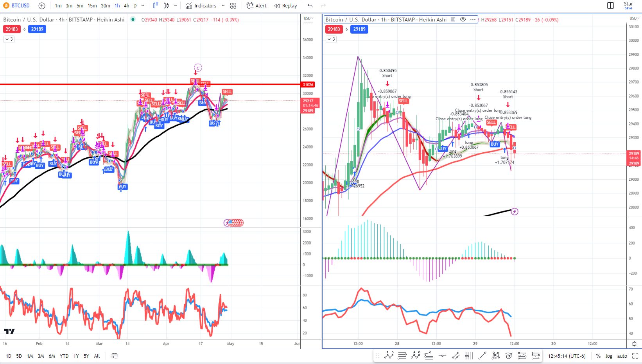Grab the favorites drawing toolbar handle
Viewport: 642px width, 364px height.
[x=378, y=356]
